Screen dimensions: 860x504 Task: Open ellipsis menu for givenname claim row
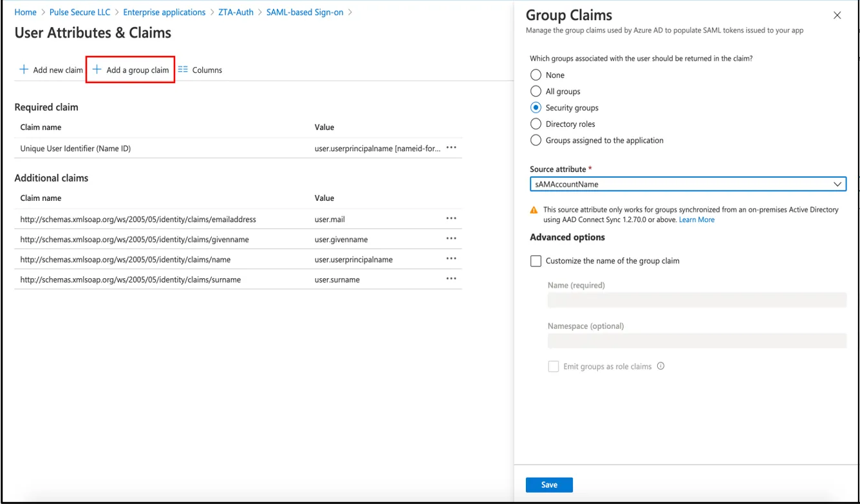451,239
